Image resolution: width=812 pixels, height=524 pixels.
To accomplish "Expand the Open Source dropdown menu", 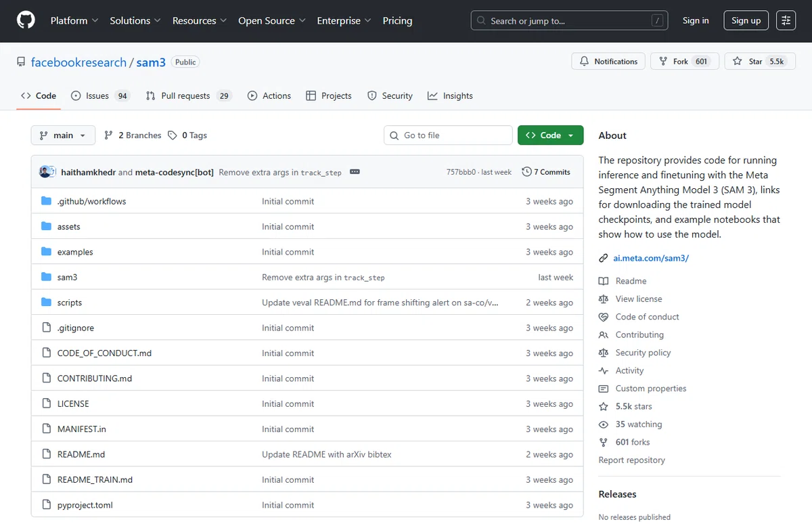I will pyautogui.click(x=272, y=21).
